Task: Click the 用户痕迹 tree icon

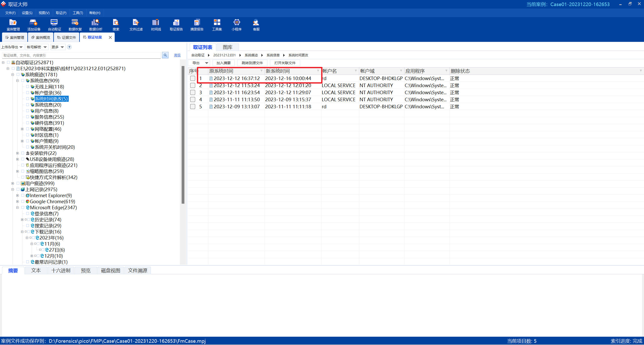Action: tap(23, 183)
